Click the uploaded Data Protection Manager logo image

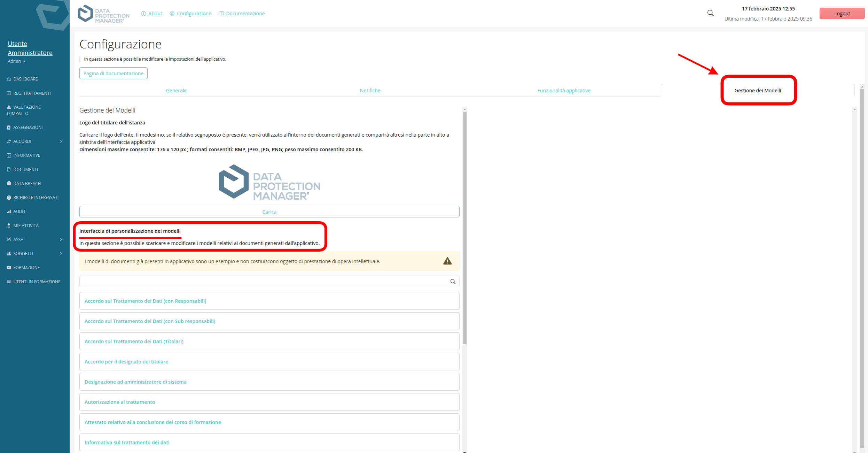(269, 182)
